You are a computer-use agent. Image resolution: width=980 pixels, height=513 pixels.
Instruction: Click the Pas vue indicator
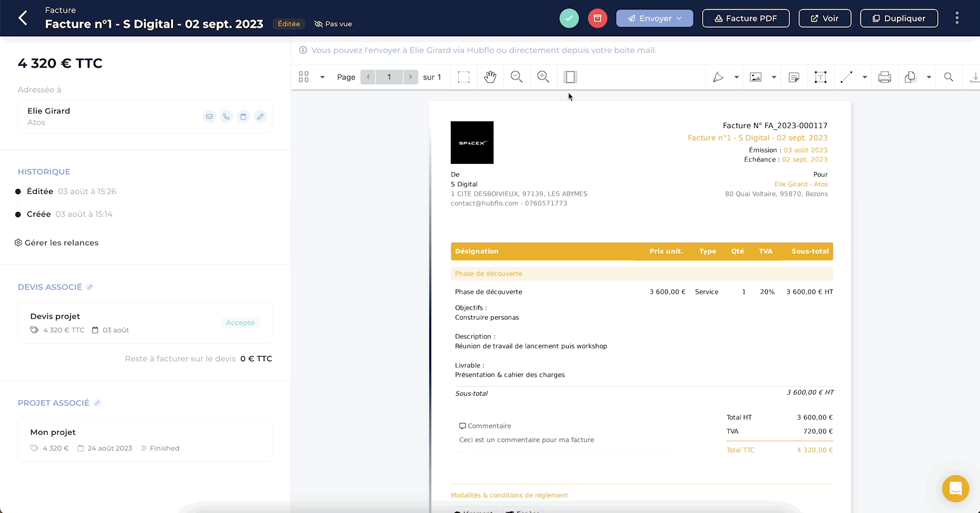tap(333, 24)
